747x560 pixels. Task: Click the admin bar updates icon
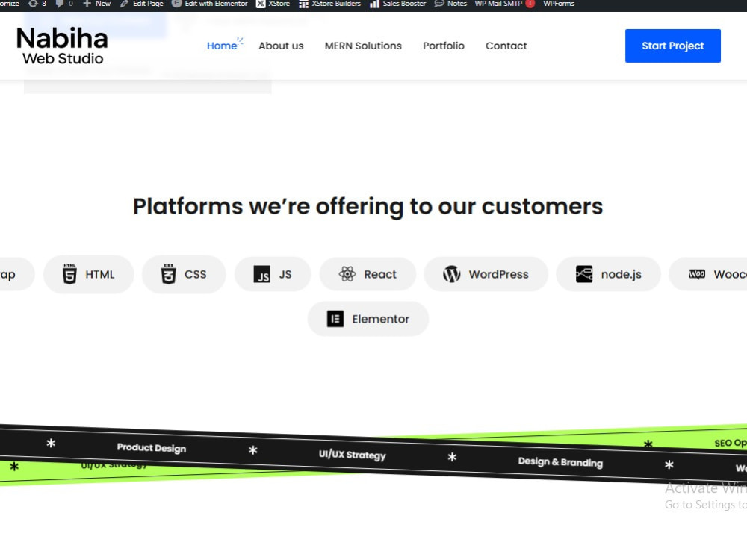point(32,4)
